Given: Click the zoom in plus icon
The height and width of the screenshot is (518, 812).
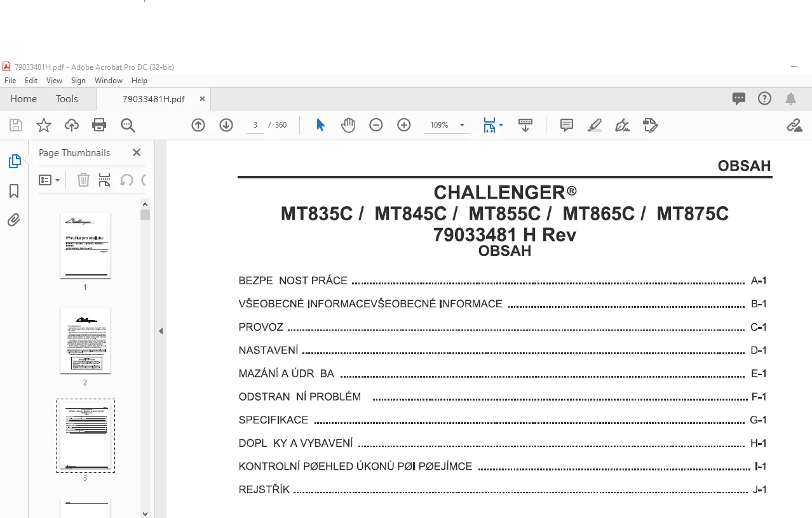Looking at the screenshot, I should coord(404,125).
